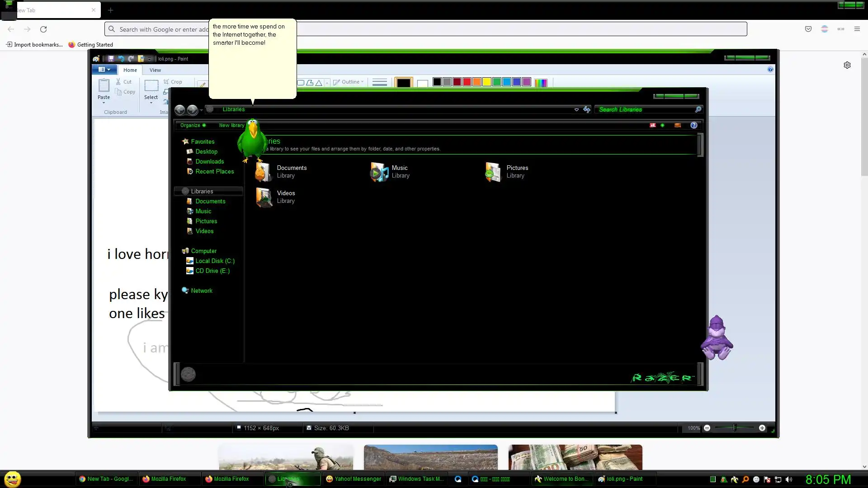This screenshot has height=488, width=868.
Task: Click the Save icon in Paint title bar
Action: point(111,59)
